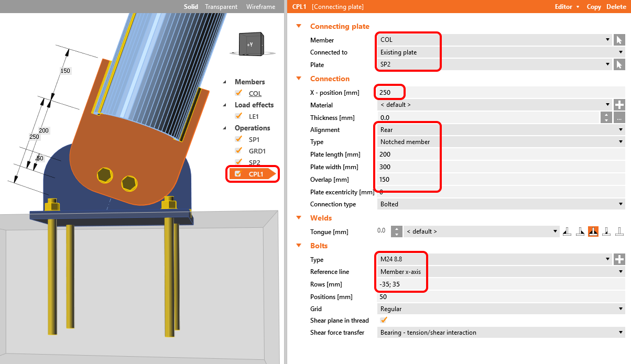Image resolution: width=631 pixels, height=364 pixels.
Task: Click the Thickness spinner stepper
Action: coord(606,118)
